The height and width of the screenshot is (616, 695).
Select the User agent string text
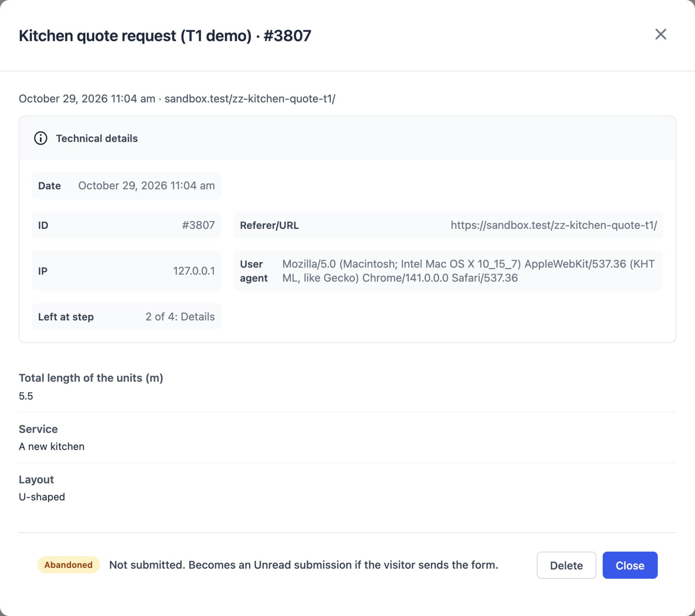pyautogui.click(x=468, y=271)
